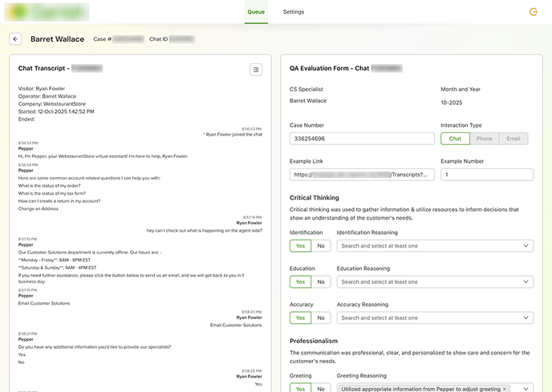Screen dimensions: 552x392
Task: Set Education to No
Action: coord(321,282)
